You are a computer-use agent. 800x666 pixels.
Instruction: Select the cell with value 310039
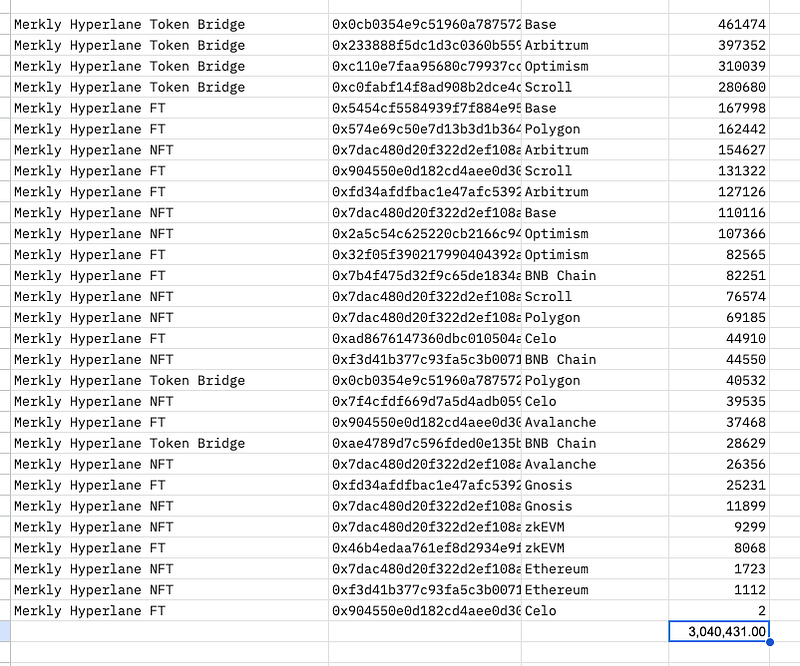719,66
